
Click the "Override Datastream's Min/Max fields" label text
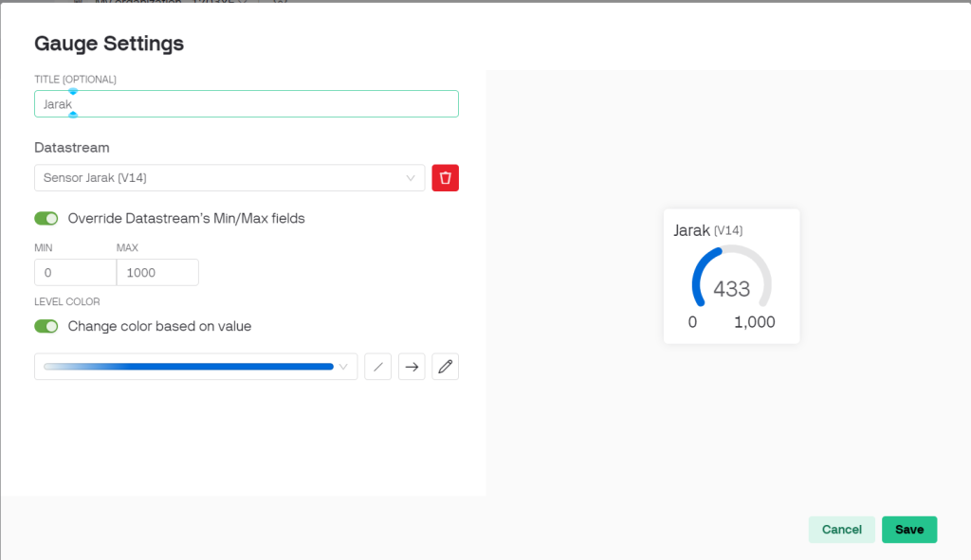[186, 219]
